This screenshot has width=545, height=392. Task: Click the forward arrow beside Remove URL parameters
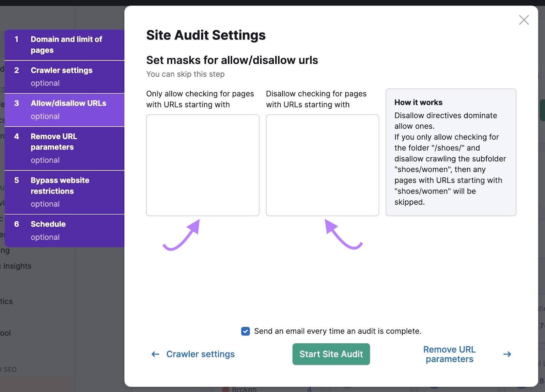point(507,354)
